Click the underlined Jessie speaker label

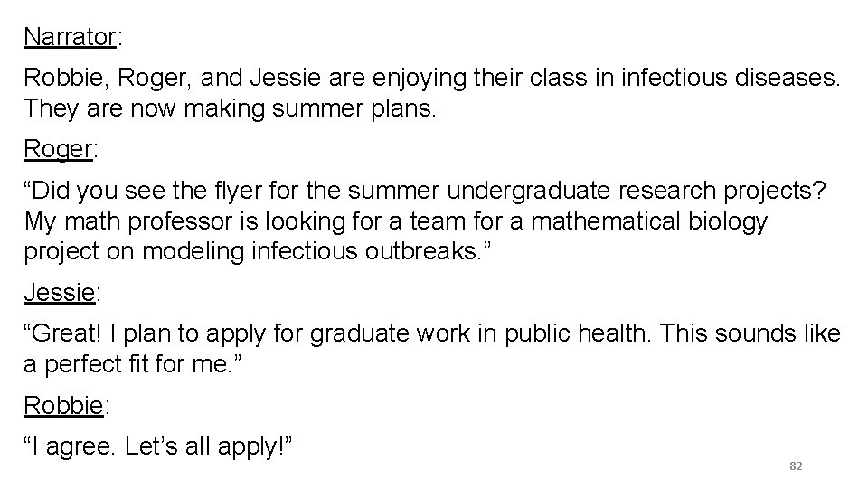60,293
